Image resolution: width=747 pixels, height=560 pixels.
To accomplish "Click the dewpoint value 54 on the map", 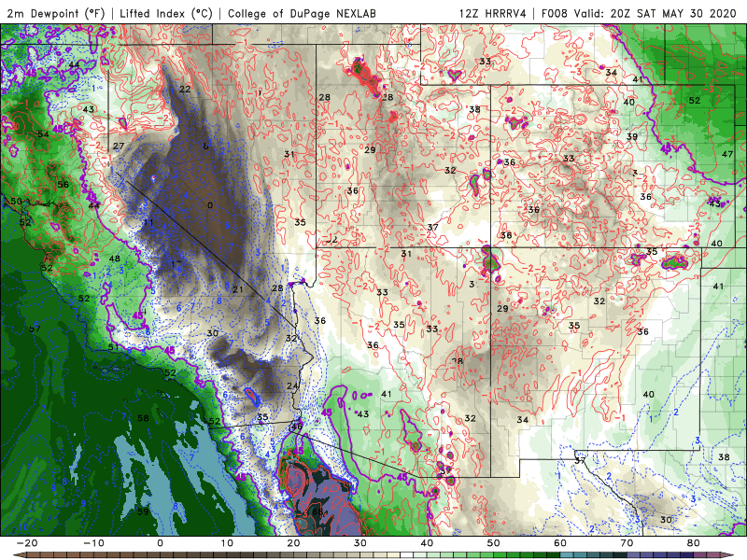I will [x=43, y=133].
